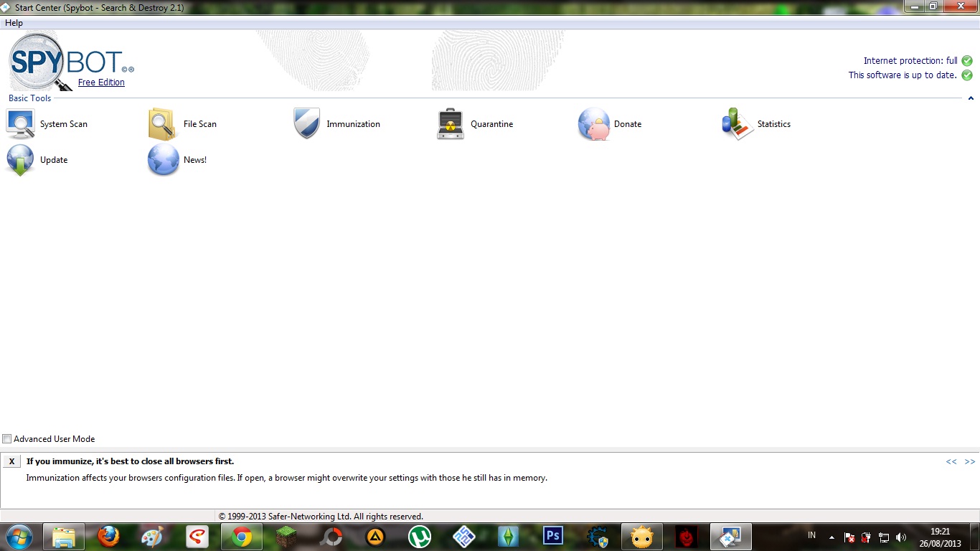Viewport: 980px width, 551px height.
Task: Start the Update tool
Action: coord(37,160)
